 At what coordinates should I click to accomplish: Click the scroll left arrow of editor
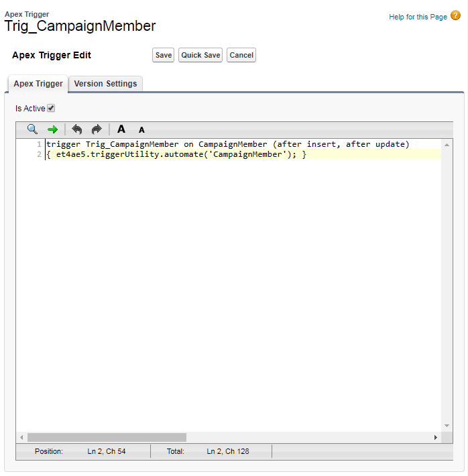pyautogui.click(x=21, y=437)
